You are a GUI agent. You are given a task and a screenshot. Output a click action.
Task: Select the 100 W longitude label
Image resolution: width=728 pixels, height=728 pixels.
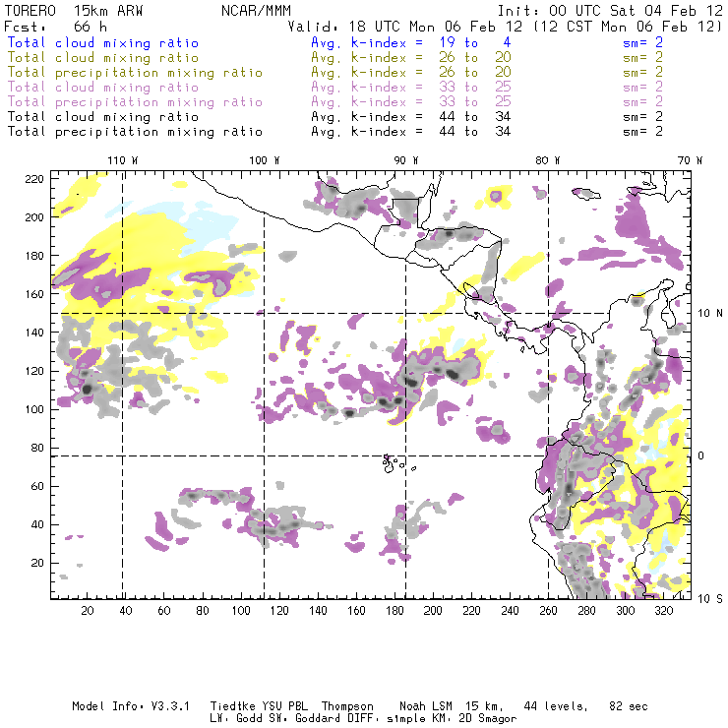tap(265, 160)
